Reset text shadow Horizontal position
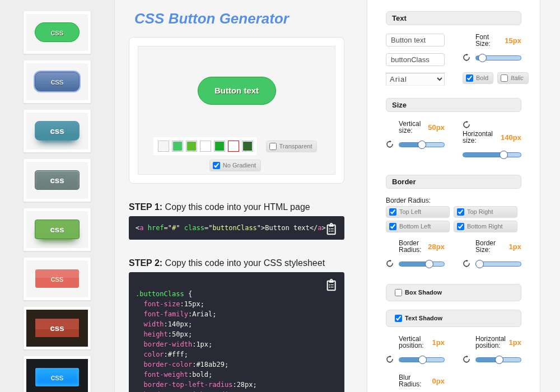This screenshot has width=560, height=392. click(466, 359)
